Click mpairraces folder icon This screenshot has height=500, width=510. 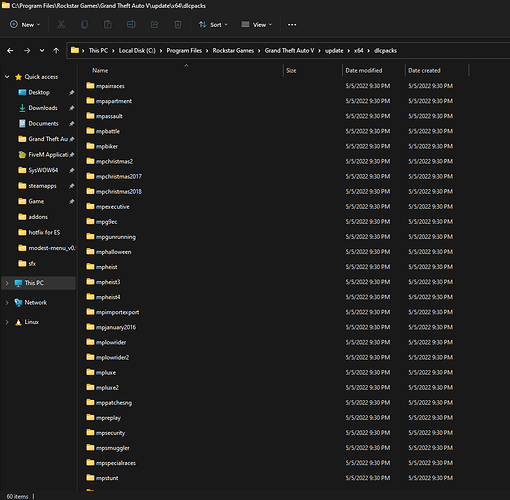tap(90, 86)
